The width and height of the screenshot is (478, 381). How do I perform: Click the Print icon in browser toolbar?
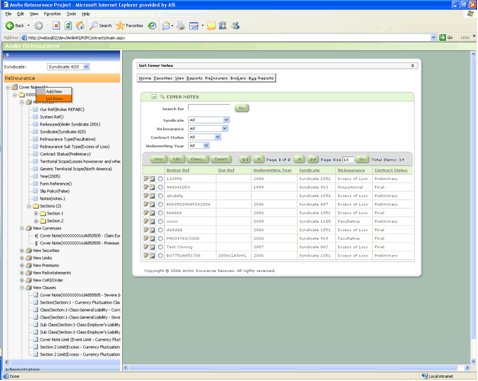[x=180, y=26]
